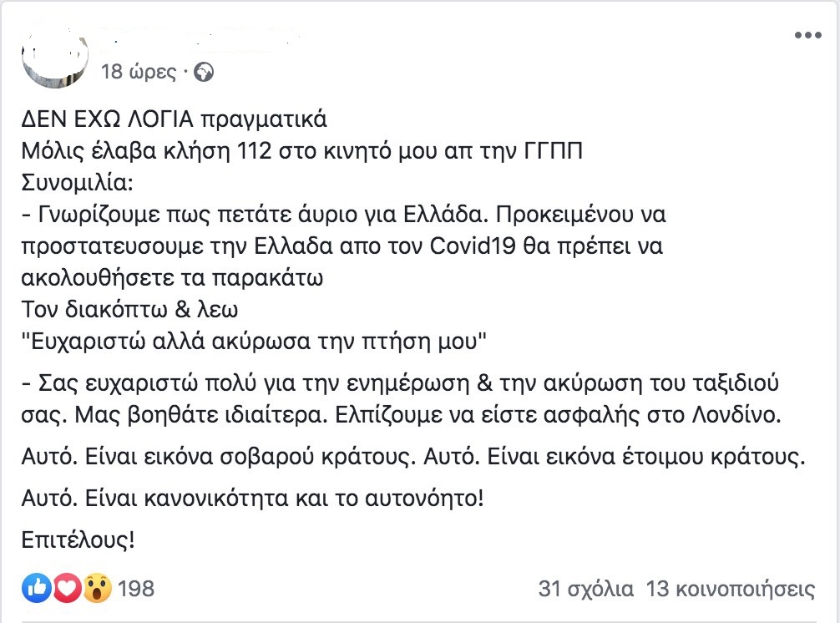The width and height of the screenshot is (840, 623).
Task: Open the "31 σχόλια" comments link
Action: pyautogui.click(x=585, y=589)
